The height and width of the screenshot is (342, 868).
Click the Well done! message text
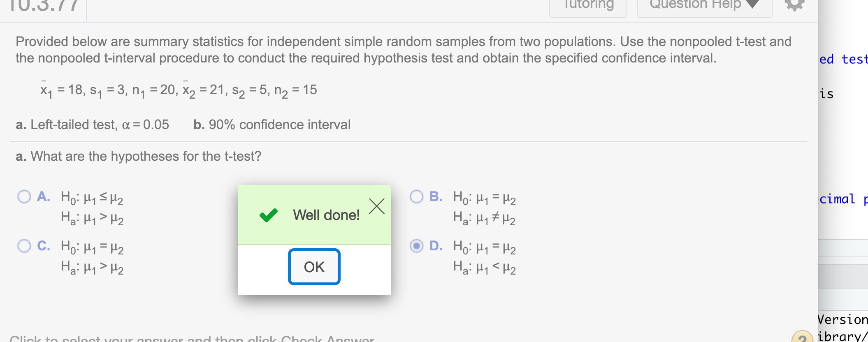pos(326,215)
